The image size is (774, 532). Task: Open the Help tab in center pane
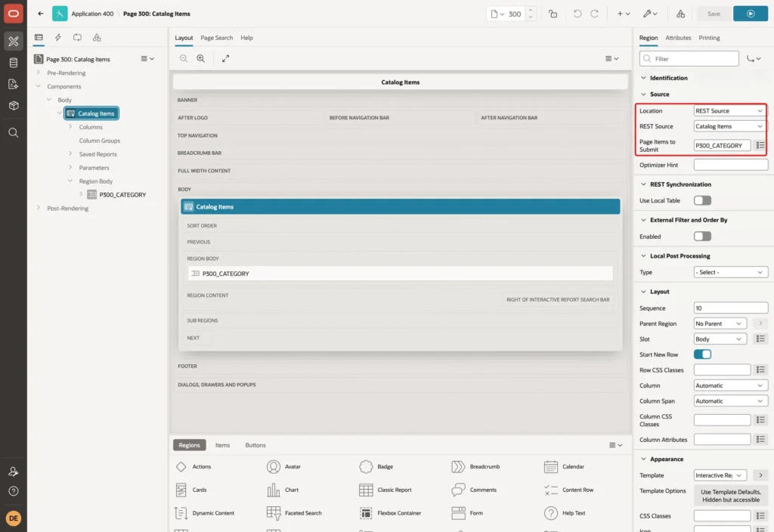coord(246,38)
